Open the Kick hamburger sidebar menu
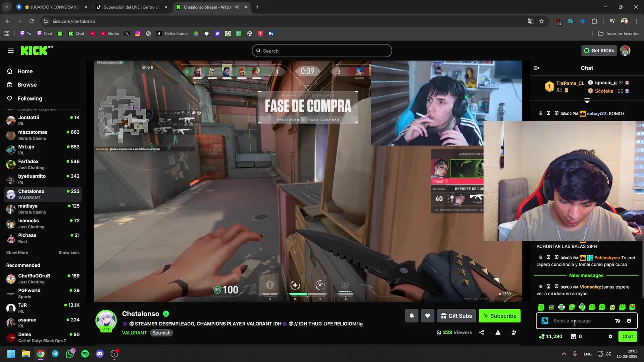644x362 pixels. click(11, 51)
